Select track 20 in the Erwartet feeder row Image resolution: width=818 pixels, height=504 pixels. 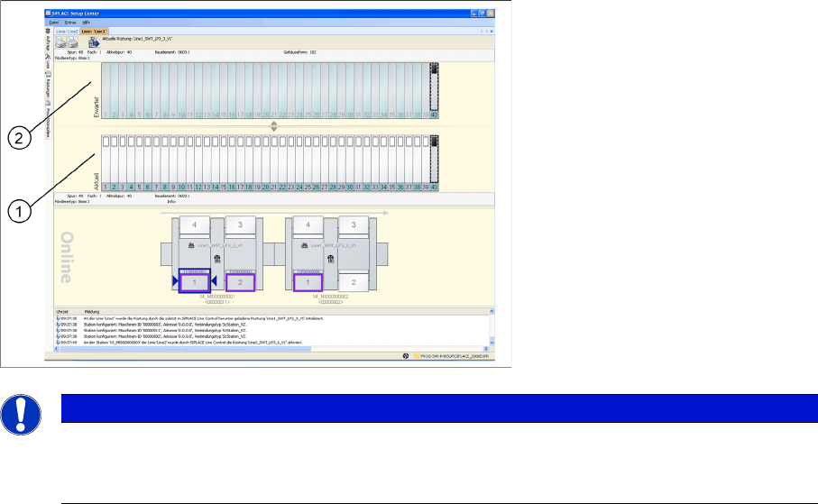pyautogui.click(x=265, y=91)
